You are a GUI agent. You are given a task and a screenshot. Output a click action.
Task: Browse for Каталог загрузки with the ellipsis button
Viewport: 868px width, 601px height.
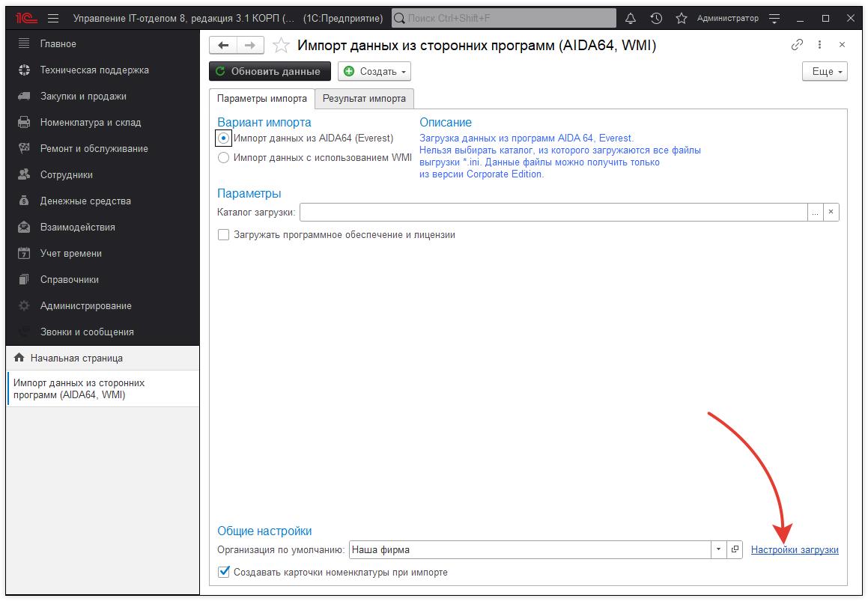coord(816,212)
